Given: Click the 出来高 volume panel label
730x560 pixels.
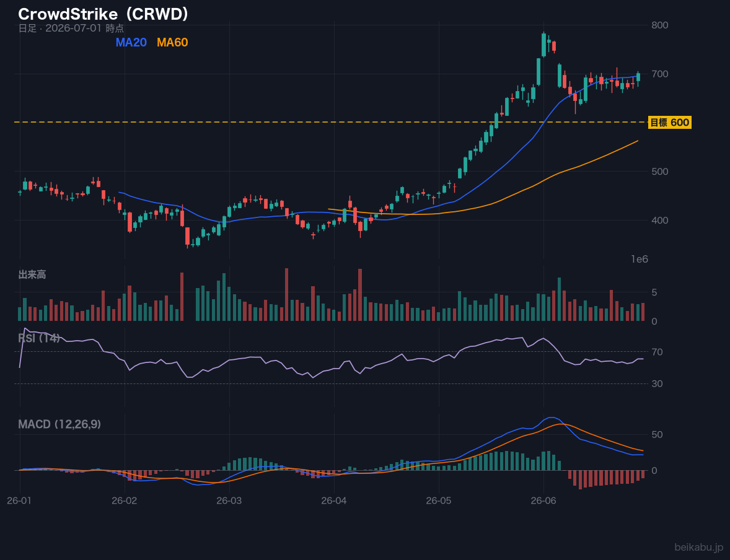Looking at the screenshot, I should pyautogui.click(x=32, y=274).
